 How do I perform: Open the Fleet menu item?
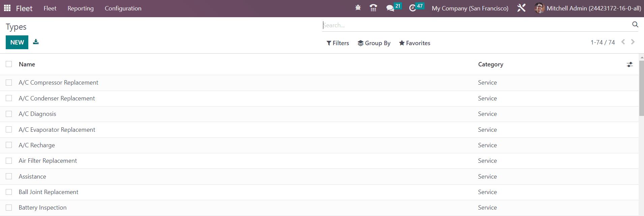[50, 8]
